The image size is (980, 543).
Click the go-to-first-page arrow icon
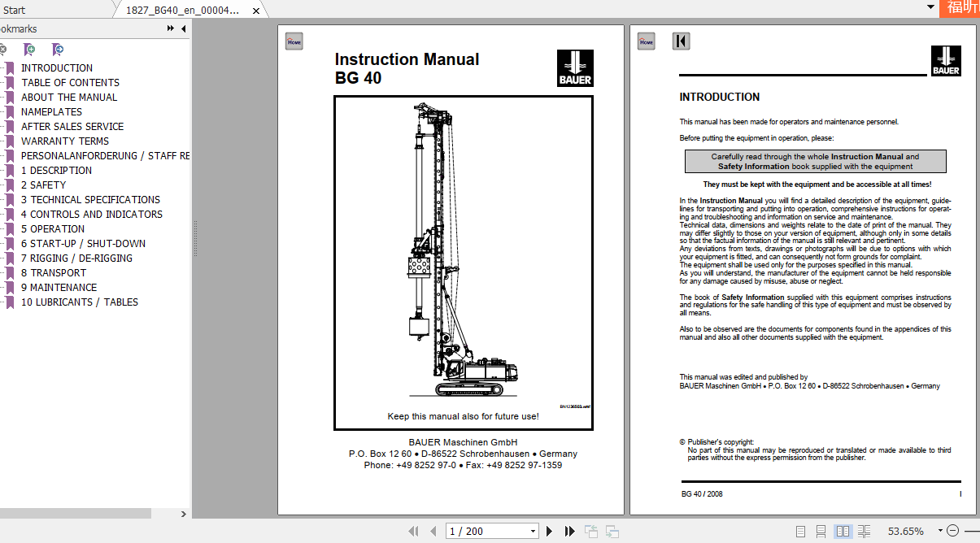413,531
